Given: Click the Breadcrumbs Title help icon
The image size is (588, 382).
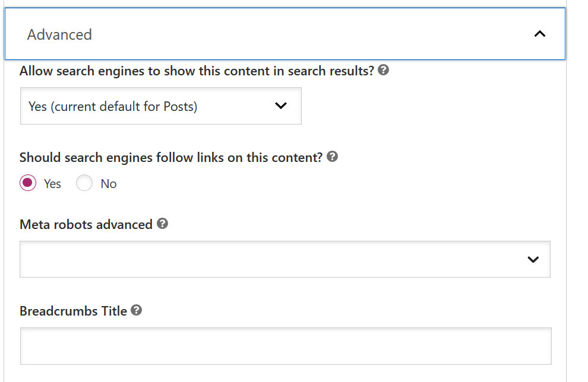Looking at the screenshot, I should [x=137, y=310].
